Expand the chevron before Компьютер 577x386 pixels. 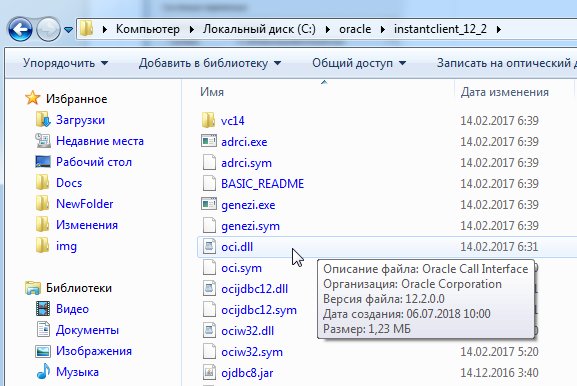coord(105,29)
